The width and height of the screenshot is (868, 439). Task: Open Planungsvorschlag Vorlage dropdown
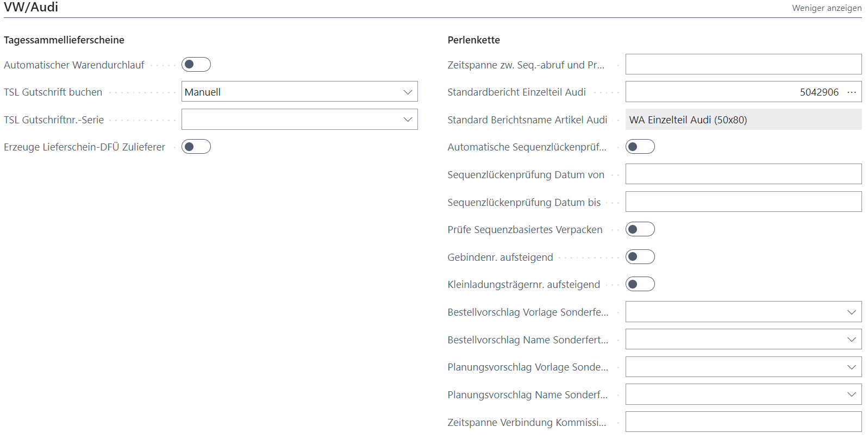[851, 367]
